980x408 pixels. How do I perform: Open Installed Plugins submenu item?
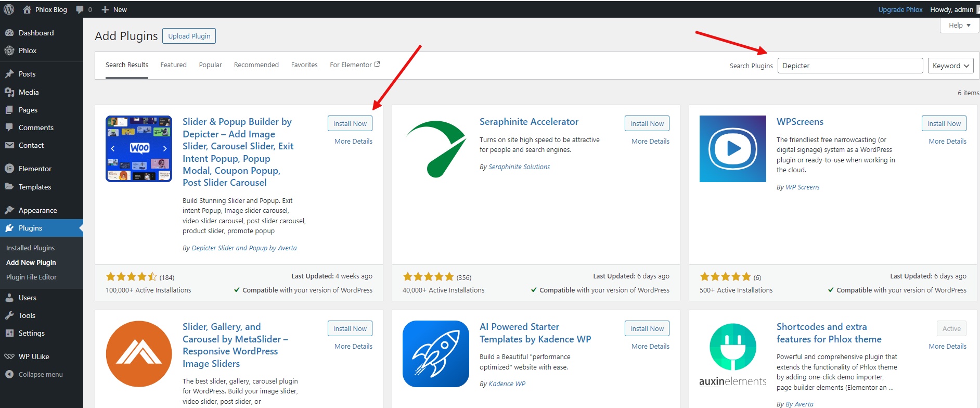point(30,248)
